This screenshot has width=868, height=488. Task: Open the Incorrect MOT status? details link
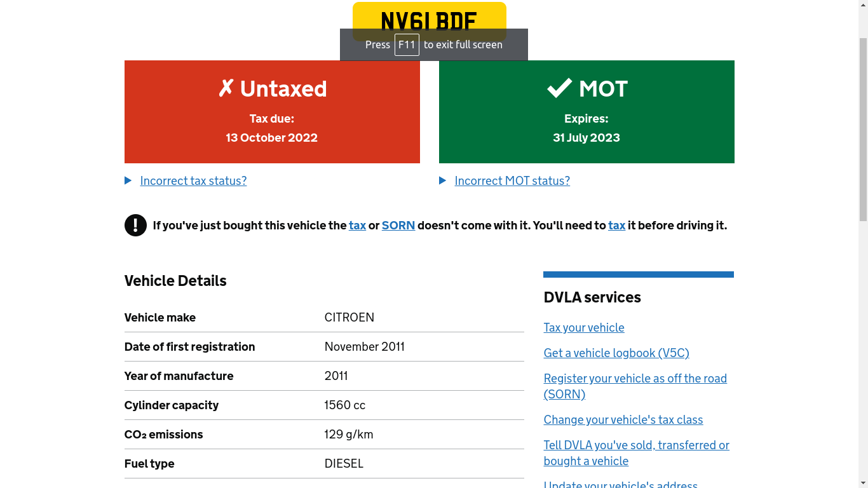tap(512, 180)
